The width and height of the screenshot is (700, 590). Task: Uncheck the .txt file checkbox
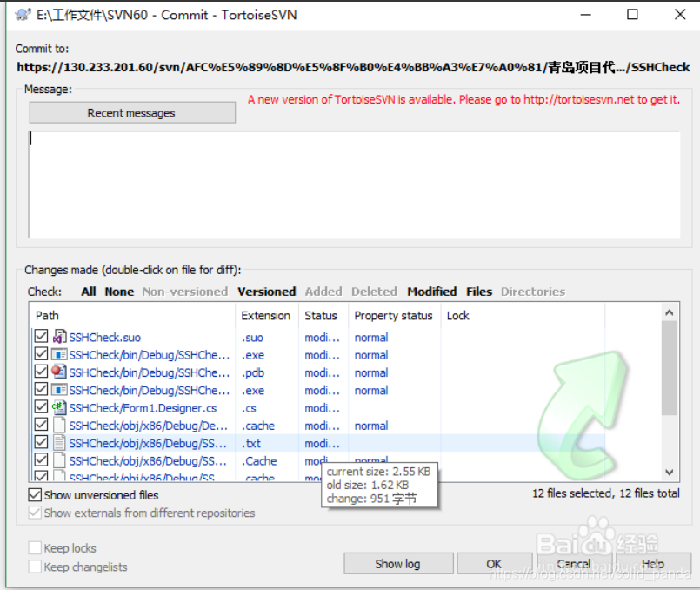[x=41, y=442]
